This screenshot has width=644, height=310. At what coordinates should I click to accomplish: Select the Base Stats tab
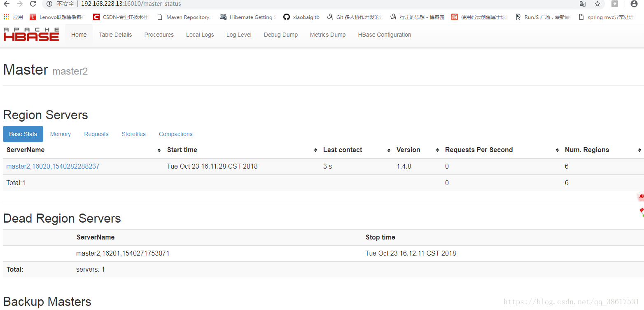pos(23,134)
